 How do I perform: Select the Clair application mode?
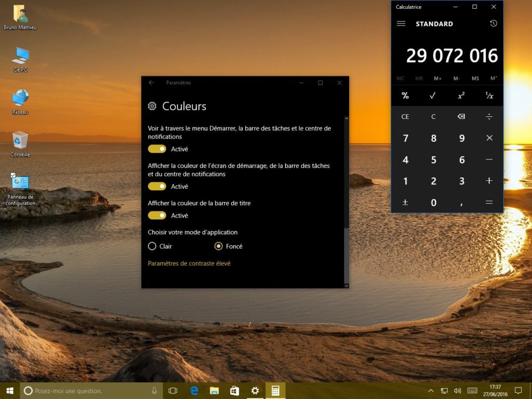coord(152,246)
